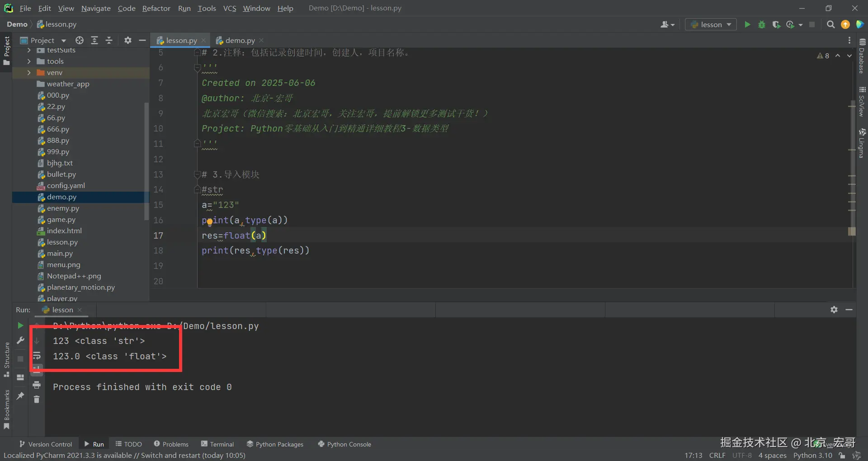The width and height of the screenshot is (868, 461).
Task: Toggle the Structure tool window
Action: tap(6, 359)
